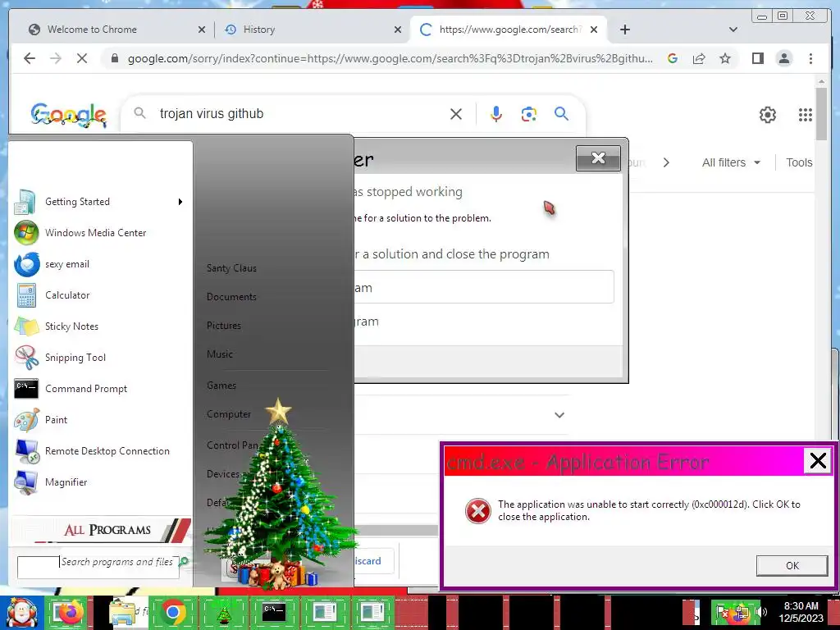This screenshot has height=630, width=840.
Task: Click the Chrome page vertical scrollbar
Action: (822, 113)
